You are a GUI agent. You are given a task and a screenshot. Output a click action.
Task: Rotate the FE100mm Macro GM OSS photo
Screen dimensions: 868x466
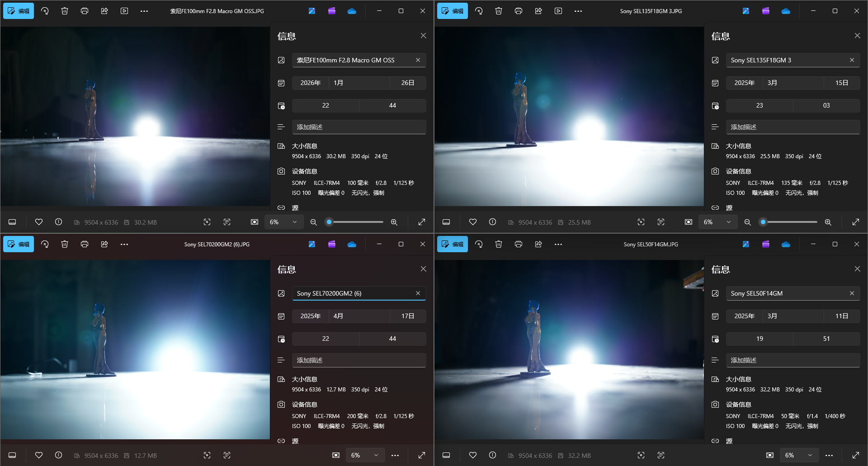(45, 11)
